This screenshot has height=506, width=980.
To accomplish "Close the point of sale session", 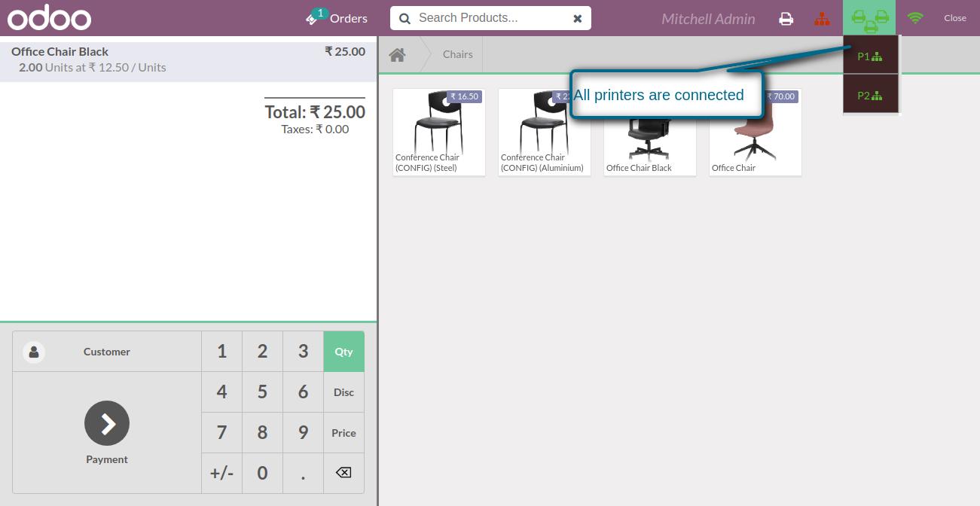I will click(x=954, y=18).
